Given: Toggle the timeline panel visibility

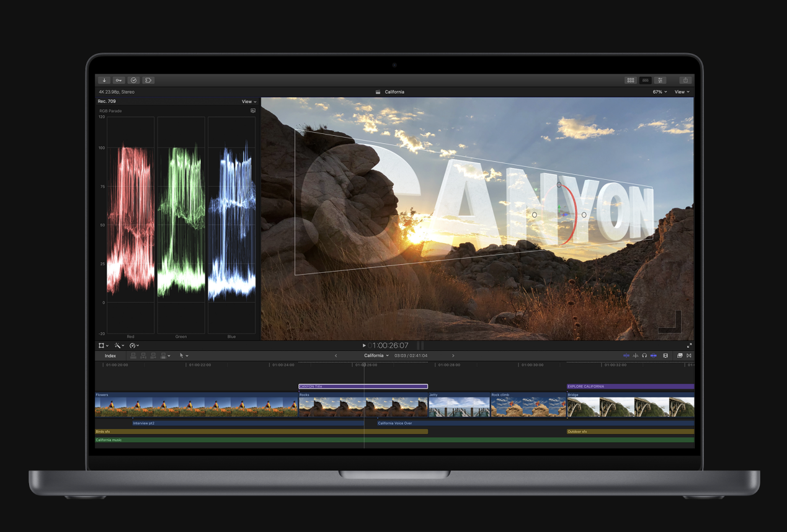Looking at the screenshot, I should 646,80.
